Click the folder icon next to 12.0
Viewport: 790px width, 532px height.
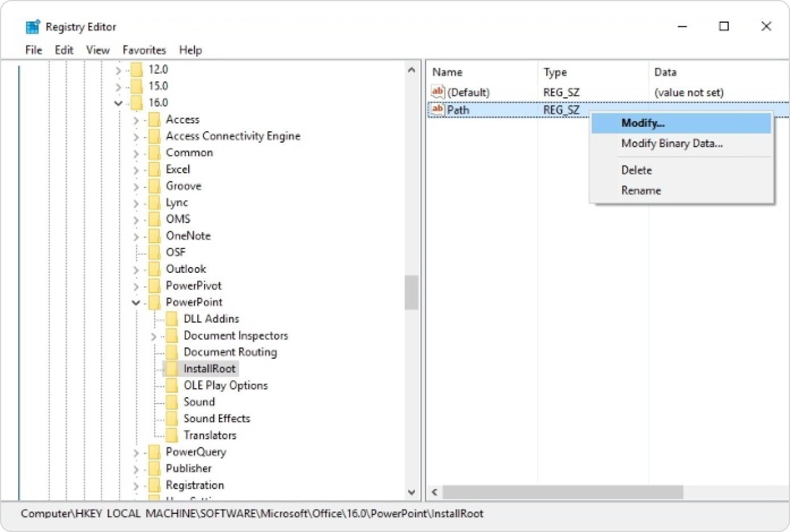(136, 69)
